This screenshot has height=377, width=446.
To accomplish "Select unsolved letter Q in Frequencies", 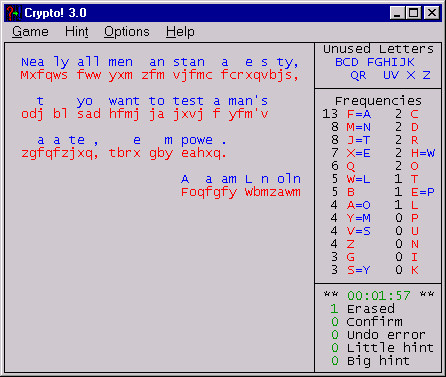I will click(351, 166).
